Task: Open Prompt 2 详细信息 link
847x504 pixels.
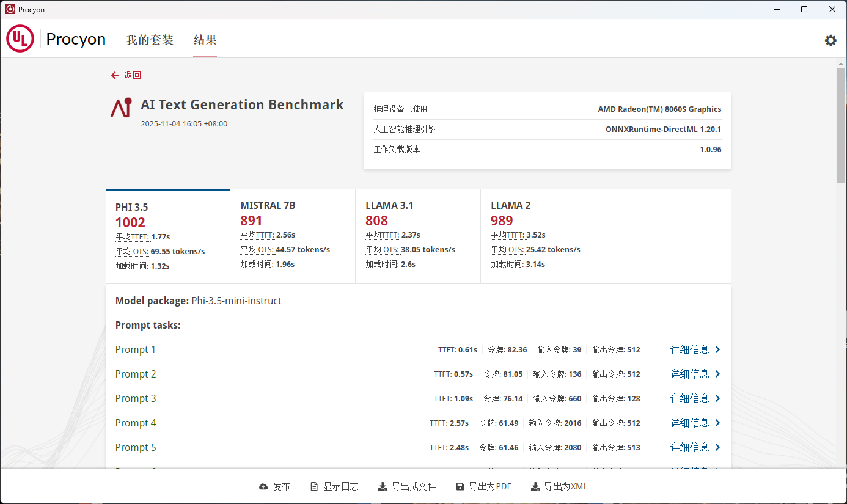Action: 689,374
